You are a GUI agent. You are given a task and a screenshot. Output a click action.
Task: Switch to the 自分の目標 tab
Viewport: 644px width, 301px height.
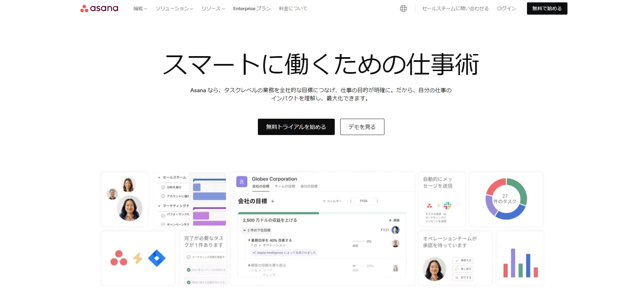coord(309,186)
